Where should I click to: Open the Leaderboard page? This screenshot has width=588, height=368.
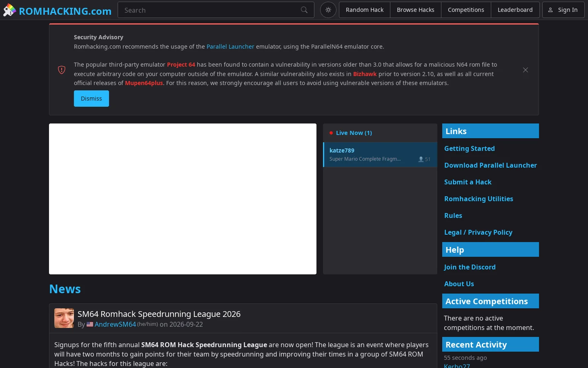[x=515, y=10]
